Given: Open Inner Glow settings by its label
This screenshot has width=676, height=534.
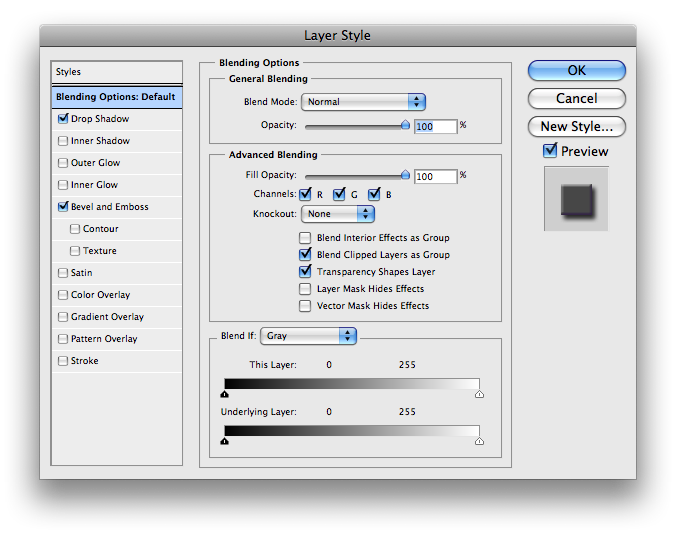Looking at the screenshot, I should (x=94, y=185).
